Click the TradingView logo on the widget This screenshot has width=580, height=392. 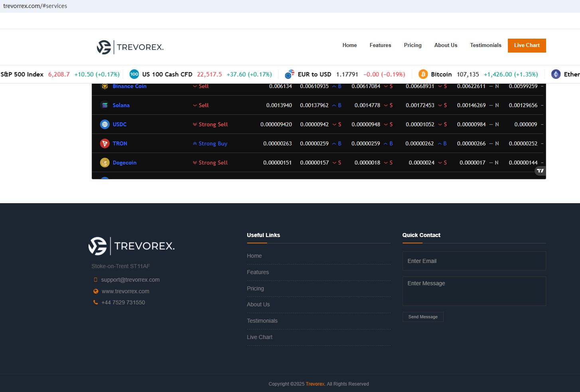pyautogui.click(x=540, y=171)
